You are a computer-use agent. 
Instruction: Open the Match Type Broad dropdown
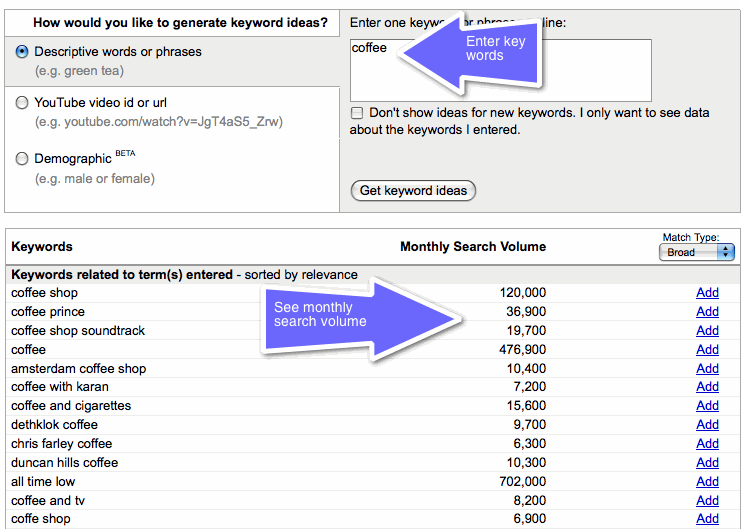(697, 252)
